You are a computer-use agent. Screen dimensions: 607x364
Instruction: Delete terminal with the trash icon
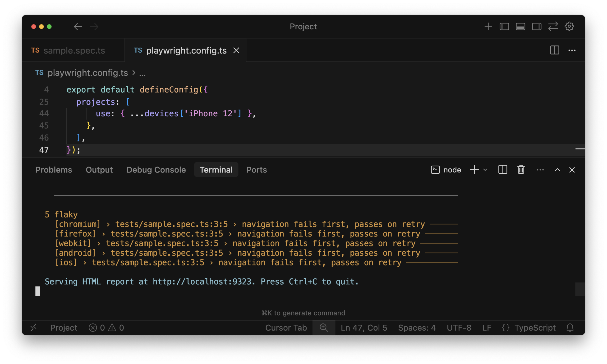coord(521,170)
